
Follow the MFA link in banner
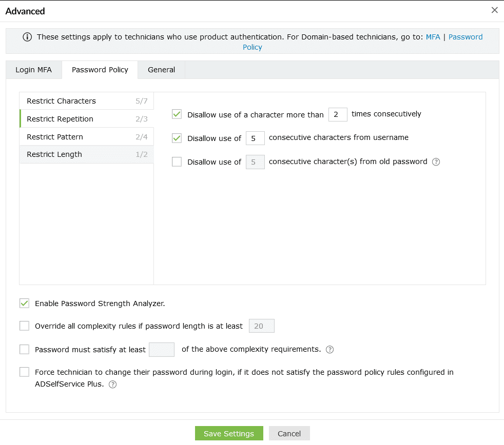pos(433,37)
